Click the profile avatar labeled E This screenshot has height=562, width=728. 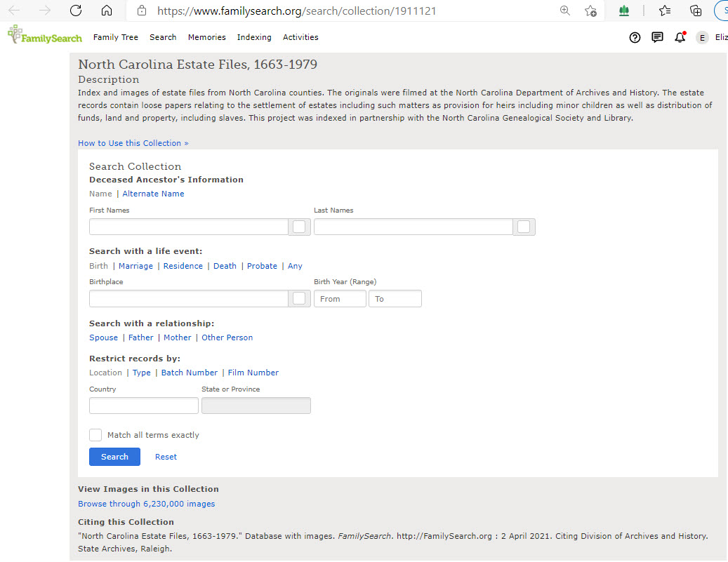[x=702, y=37]
